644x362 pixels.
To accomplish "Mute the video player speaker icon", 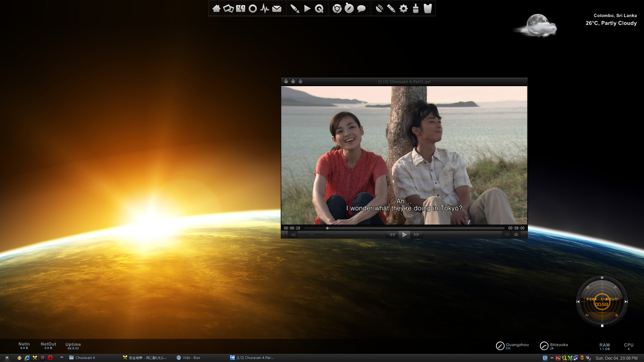I will [x=294, y=235].
